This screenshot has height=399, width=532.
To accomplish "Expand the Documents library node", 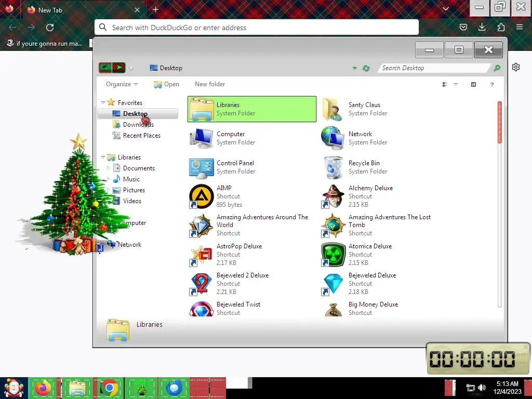I will [108, 168].
